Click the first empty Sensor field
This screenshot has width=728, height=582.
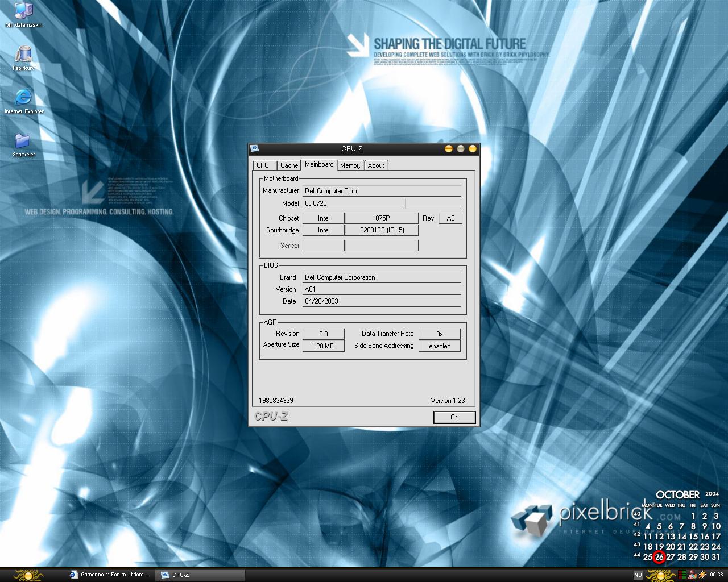323,246
